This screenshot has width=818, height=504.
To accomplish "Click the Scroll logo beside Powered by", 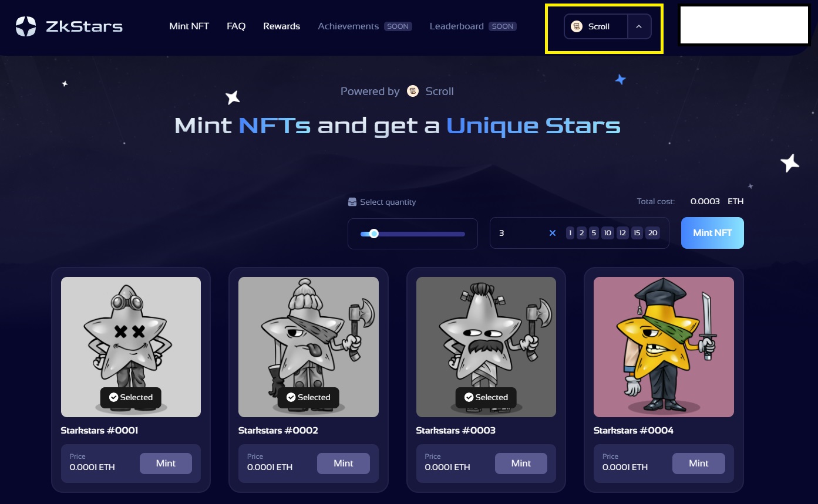I will point(413,91).
